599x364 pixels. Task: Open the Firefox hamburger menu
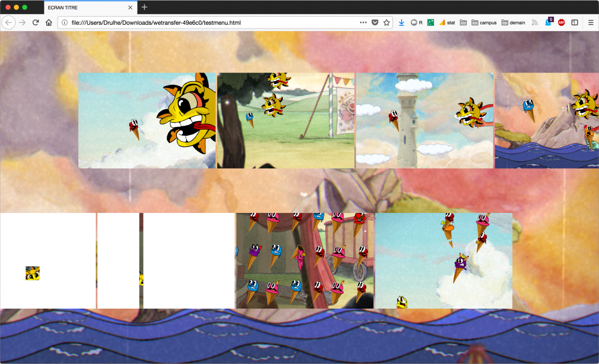click(x=590, y=23)
